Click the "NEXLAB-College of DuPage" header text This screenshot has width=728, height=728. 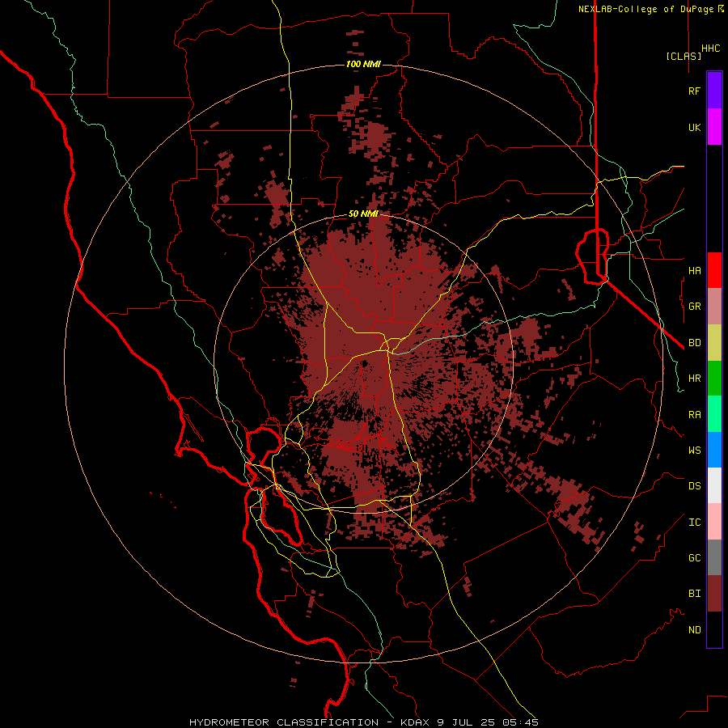pos(645,9)
